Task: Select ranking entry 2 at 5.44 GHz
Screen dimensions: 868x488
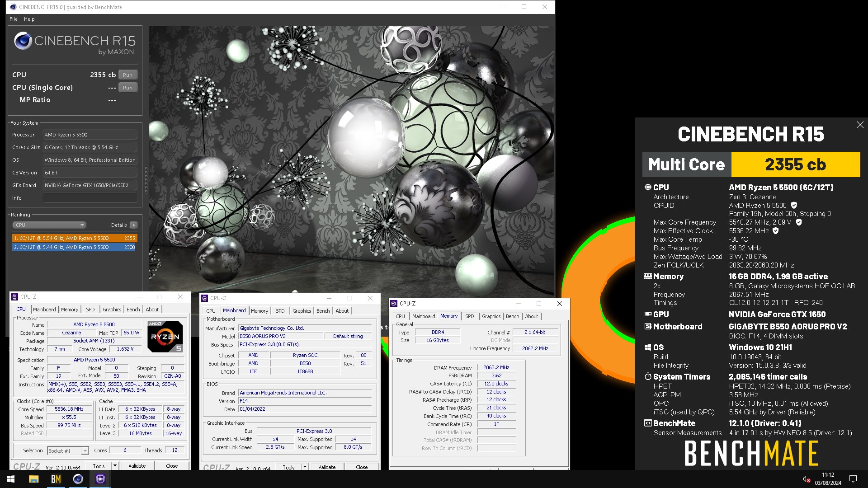Action: (75, 247)
